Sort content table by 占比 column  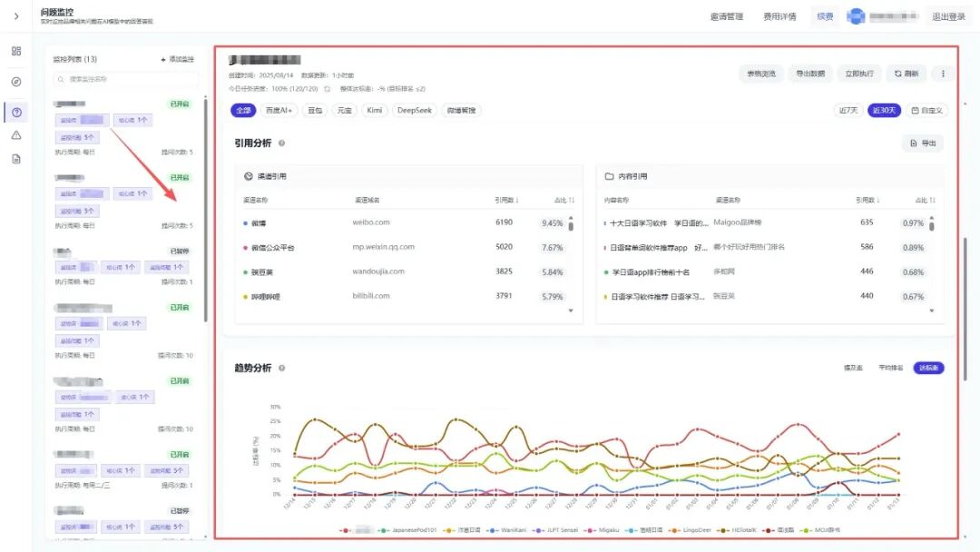pyautogui.click(x=926, y=201)
